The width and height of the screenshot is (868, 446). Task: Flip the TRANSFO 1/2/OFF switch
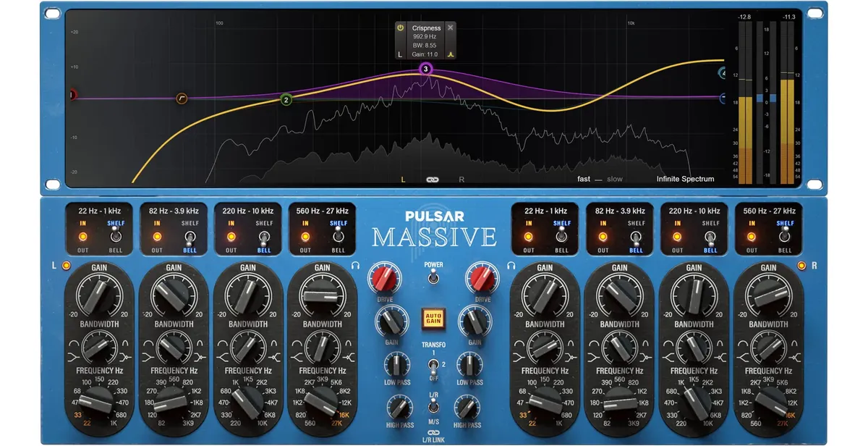coord(433,365)
